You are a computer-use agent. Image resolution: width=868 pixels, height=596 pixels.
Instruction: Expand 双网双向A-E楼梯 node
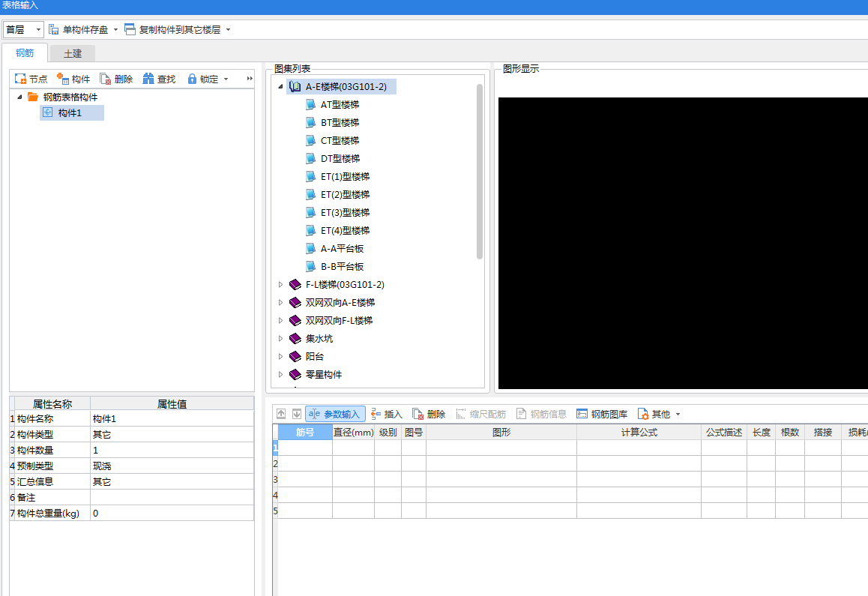[x=280, y=302]
